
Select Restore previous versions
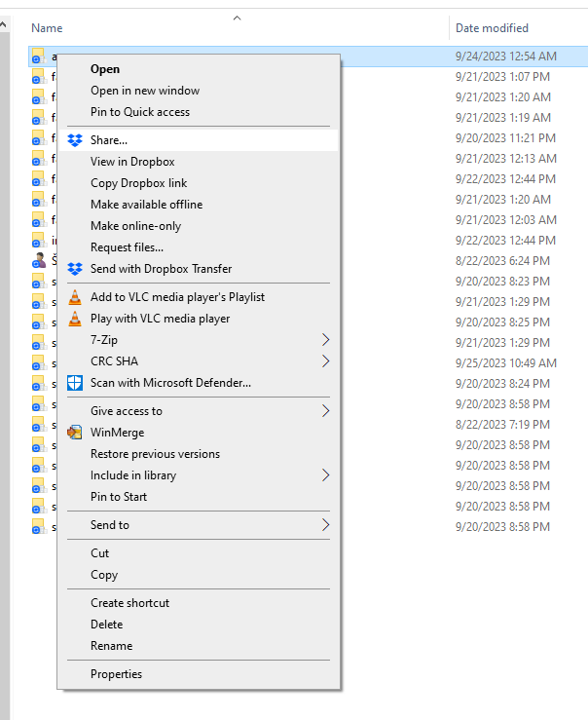pyautogui.click(x=199, y=454)
